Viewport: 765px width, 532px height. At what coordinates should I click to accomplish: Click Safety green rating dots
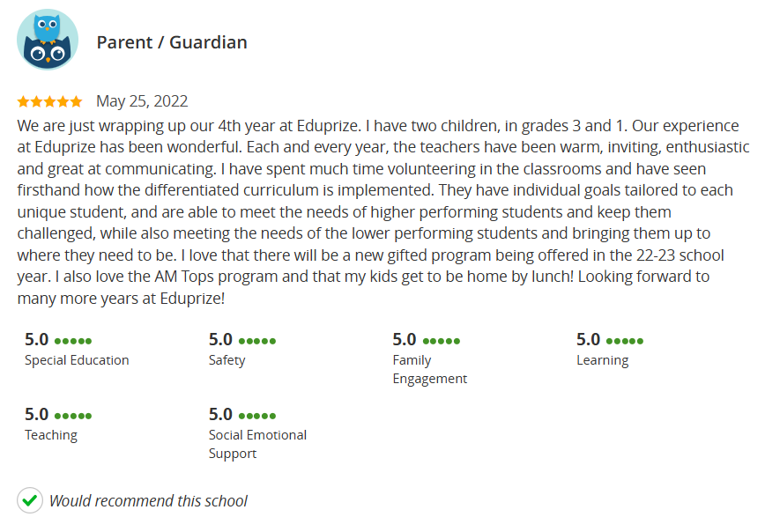(257, 341)
